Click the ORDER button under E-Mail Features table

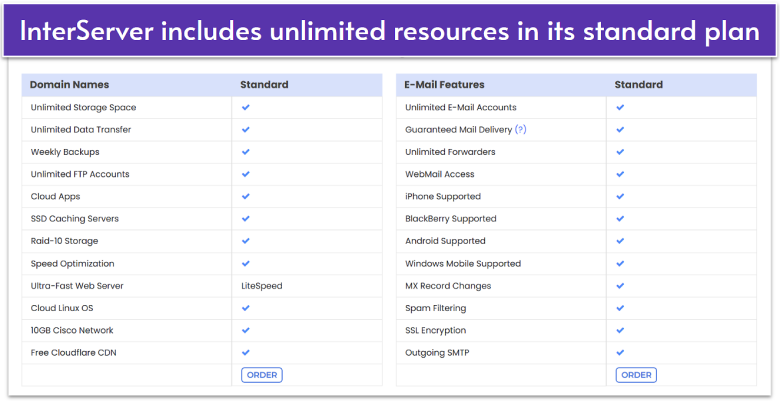pyautogui.click(x=636, y=375)
